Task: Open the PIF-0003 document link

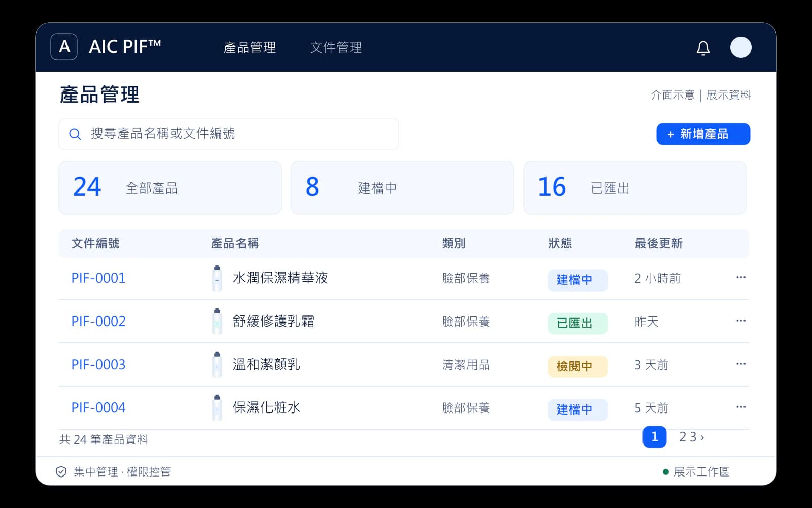Action: [98, 365]
